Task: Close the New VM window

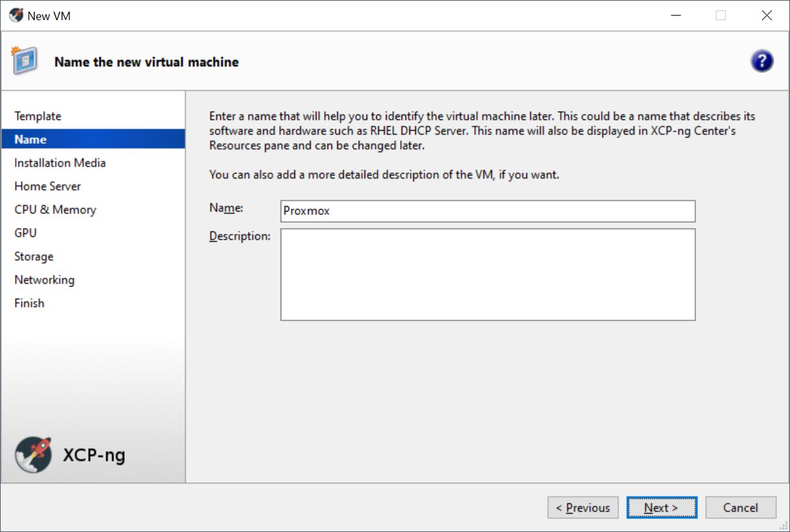Action: point(767,16)
